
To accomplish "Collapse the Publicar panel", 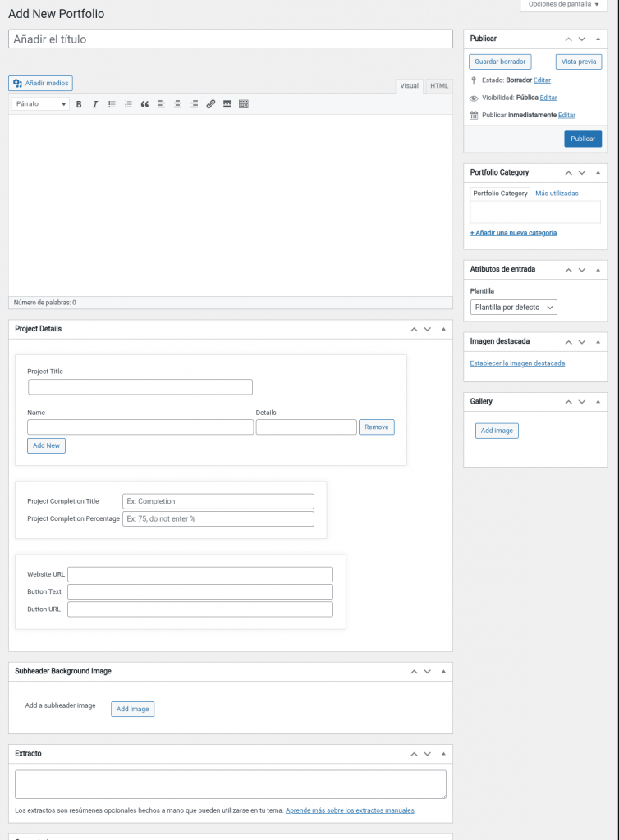I will [598, 39].
